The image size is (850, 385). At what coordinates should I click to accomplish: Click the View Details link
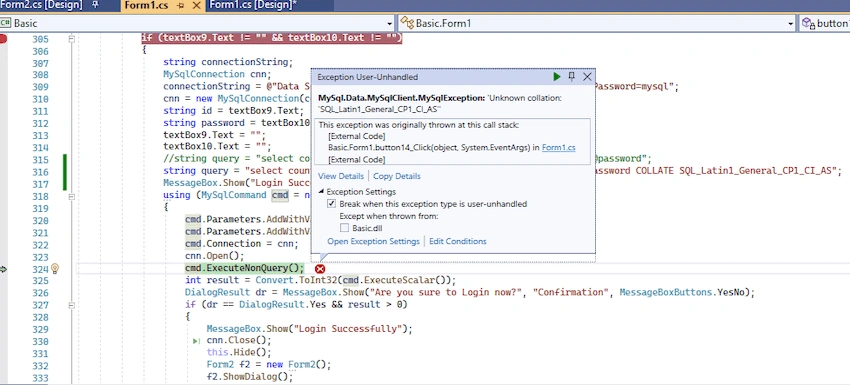341,176
